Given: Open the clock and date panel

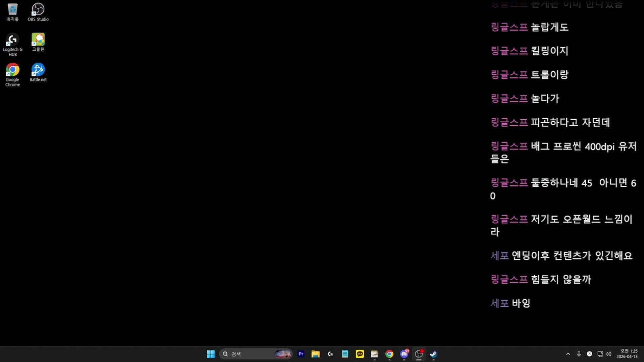Looking at the screenshot, I should (627, 354).
